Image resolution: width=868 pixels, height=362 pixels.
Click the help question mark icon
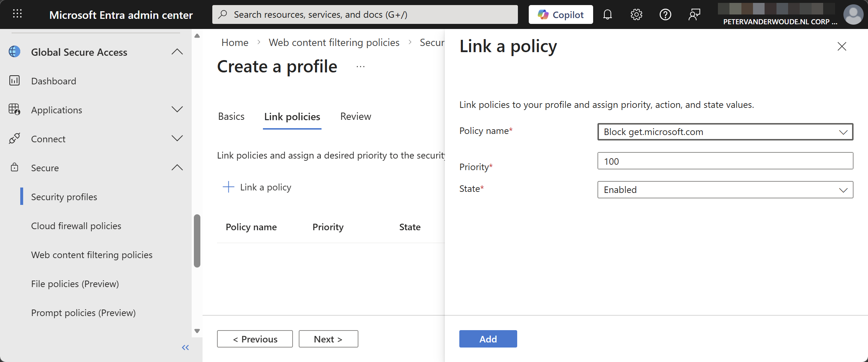[665, 14]
